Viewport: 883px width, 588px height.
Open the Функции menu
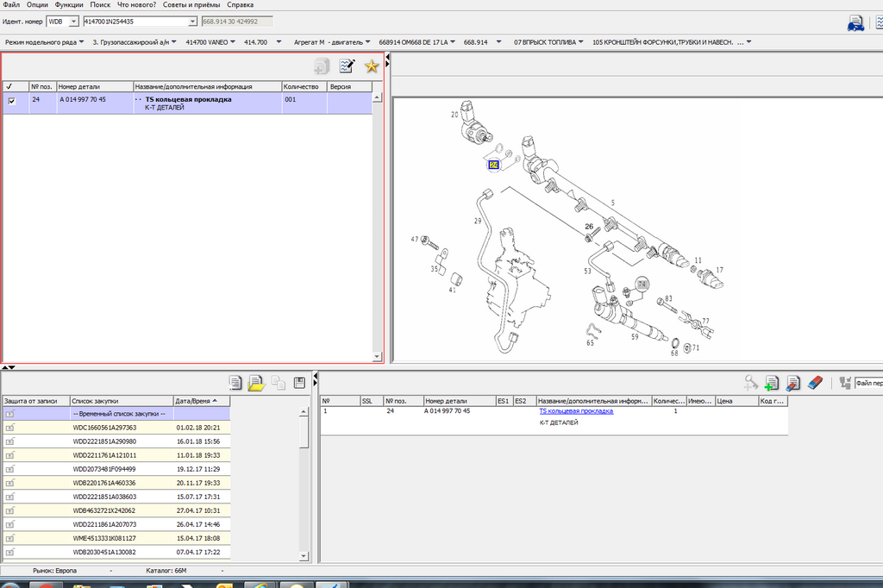coord(69,4)
